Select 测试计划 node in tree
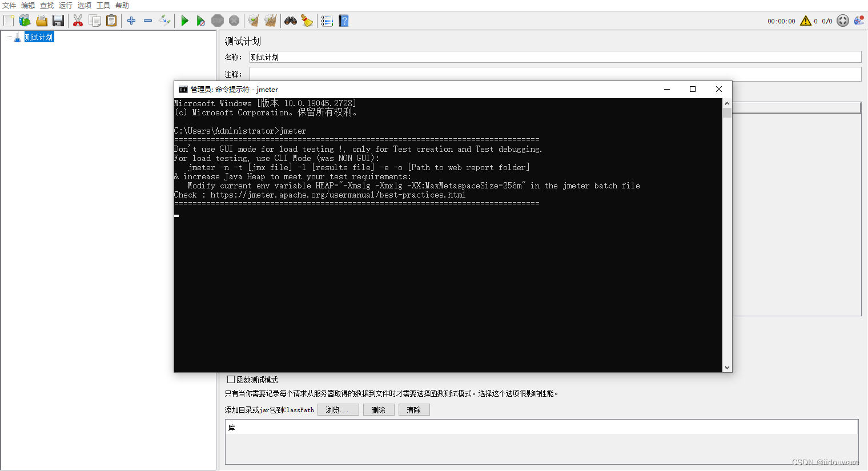Image resolution: width=868 pixels, height=471 pixels. coord(39,37)
